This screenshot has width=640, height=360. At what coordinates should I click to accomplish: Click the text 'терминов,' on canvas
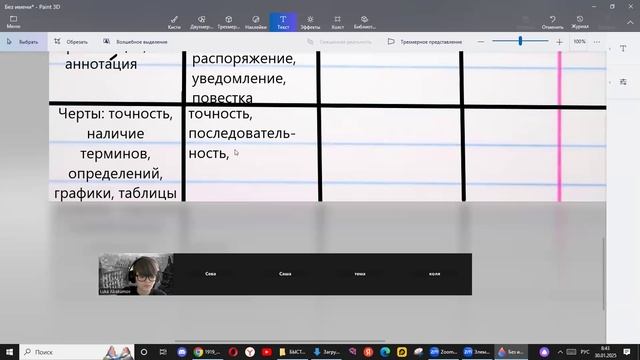pos(116,154)
